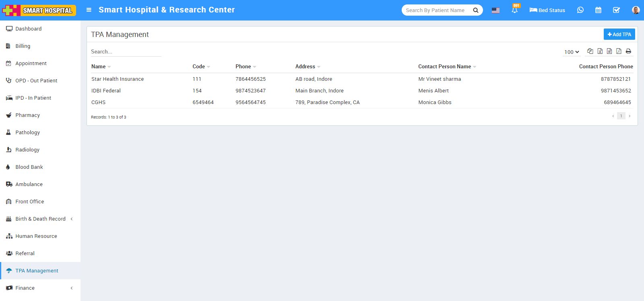Open the Blood Bank menu item
Screen dimensions: 644x301
point(29,167)
